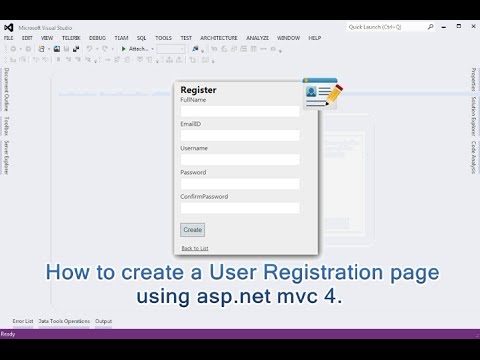Screen dimensions: 480x360
Task: Open the TELERIK menu
Action: pyautogui.click(x=71, y=38)
